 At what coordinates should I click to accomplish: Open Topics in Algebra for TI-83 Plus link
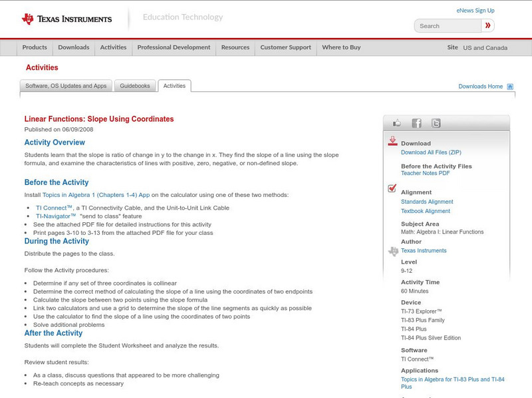point(453,383)
